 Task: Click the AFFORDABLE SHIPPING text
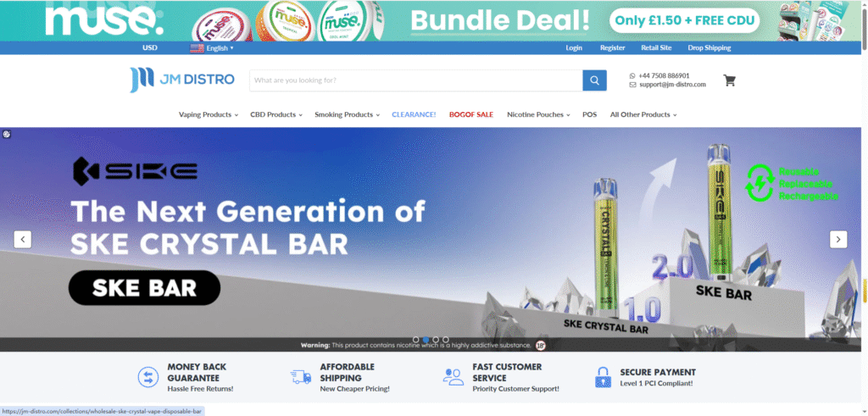click(347, 372)
